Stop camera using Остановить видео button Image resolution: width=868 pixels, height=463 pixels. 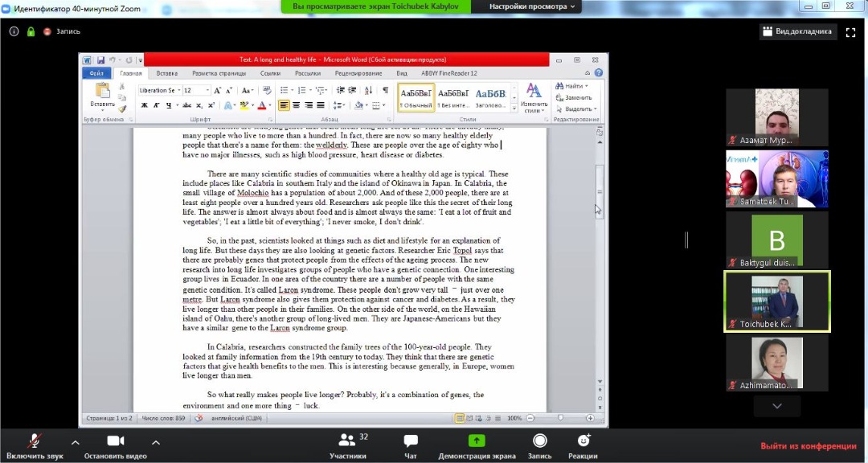click(115, 441)
